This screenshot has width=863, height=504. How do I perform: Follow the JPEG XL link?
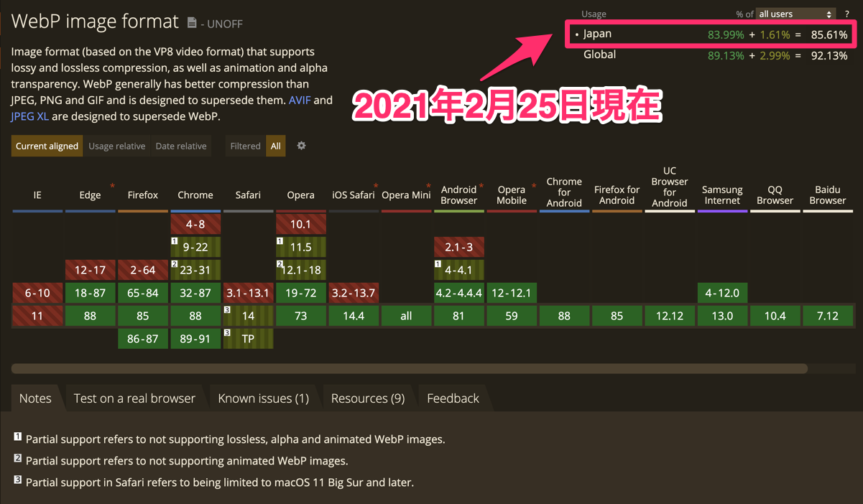tap(29, 116)
